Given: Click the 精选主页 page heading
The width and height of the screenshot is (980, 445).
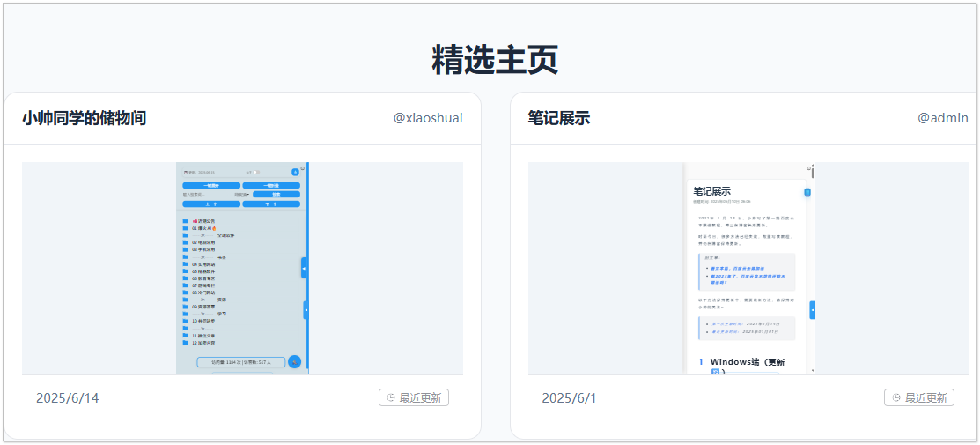Looking at the screenshot, I should [494, 61].
